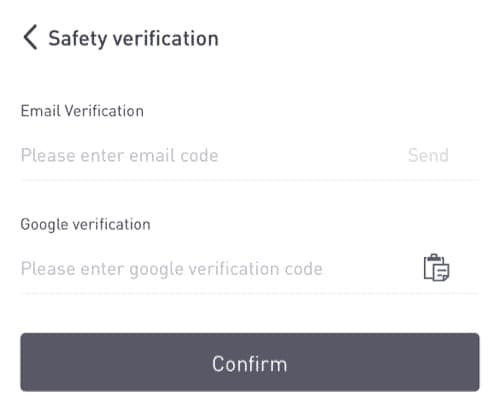The width and height of the screenshot is (500, 396).
Task: Click the back chevron beside Safety verification
Action: click(x=30, y=38)
